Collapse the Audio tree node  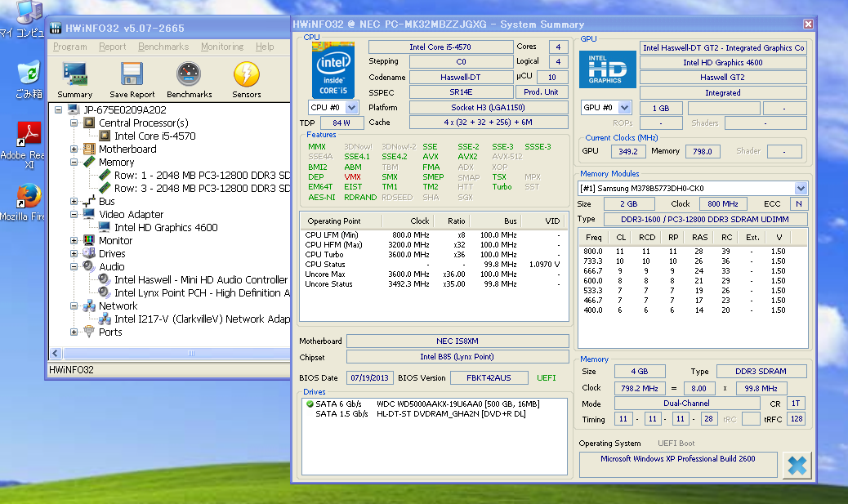click(x=74, y=267)
